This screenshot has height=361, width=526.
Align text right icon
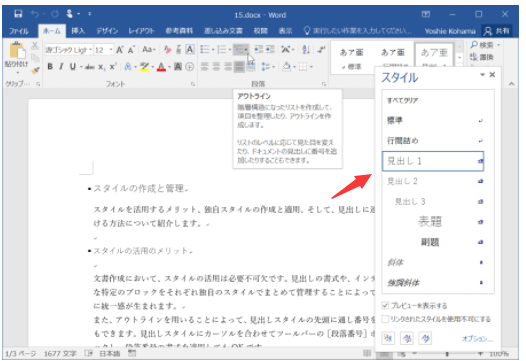pos(228,66)
